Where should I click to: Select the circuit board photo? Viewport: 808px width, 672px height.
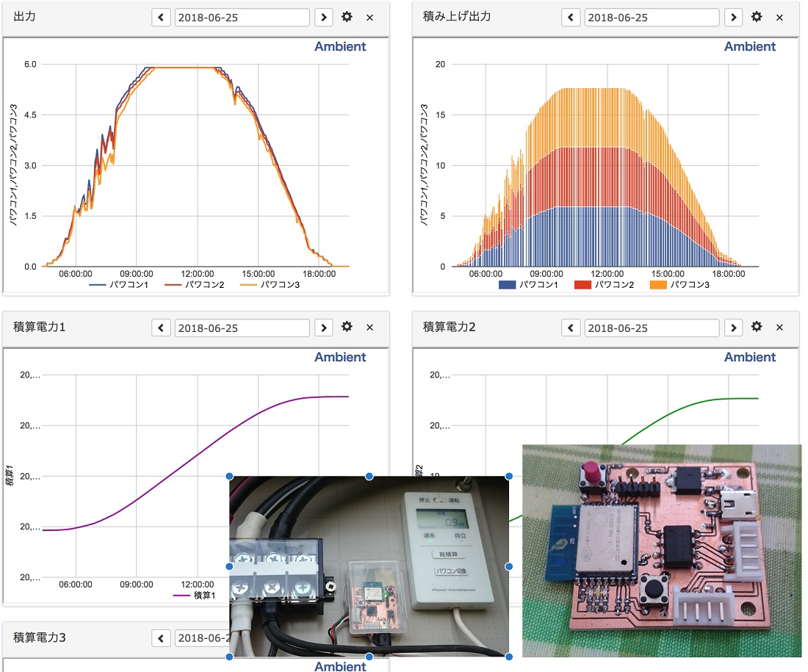661,551
